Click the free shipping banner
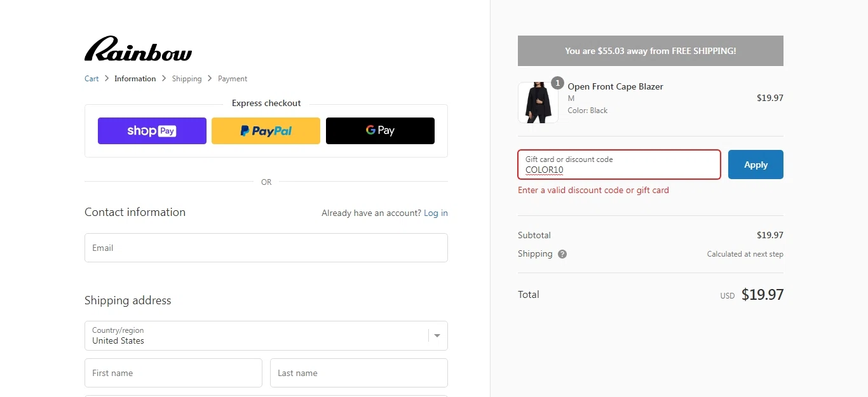 [x=650, y=51]
